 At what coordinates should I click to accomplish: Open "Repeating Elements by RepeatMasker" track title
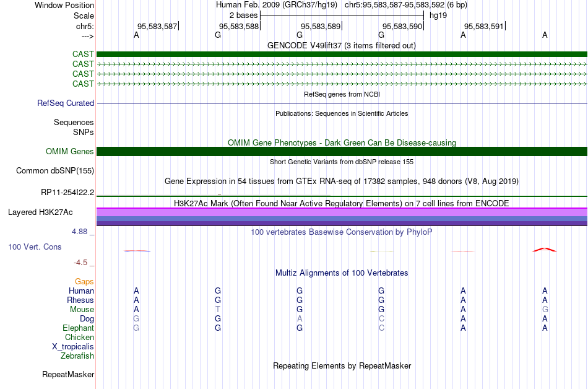click(342, 366)
